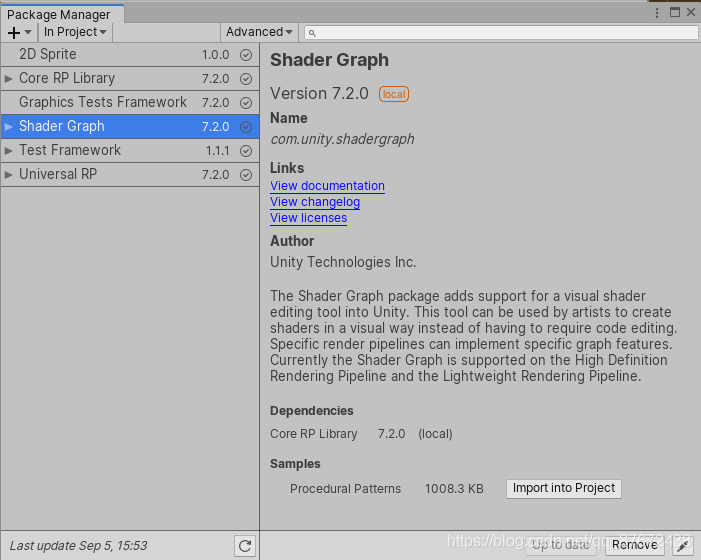Image resolution: width=701 pixels, height=560 pixels.
Task: Click the check icon on the Universal RP row
Action: pyautogui.click(x=246, y=175)
